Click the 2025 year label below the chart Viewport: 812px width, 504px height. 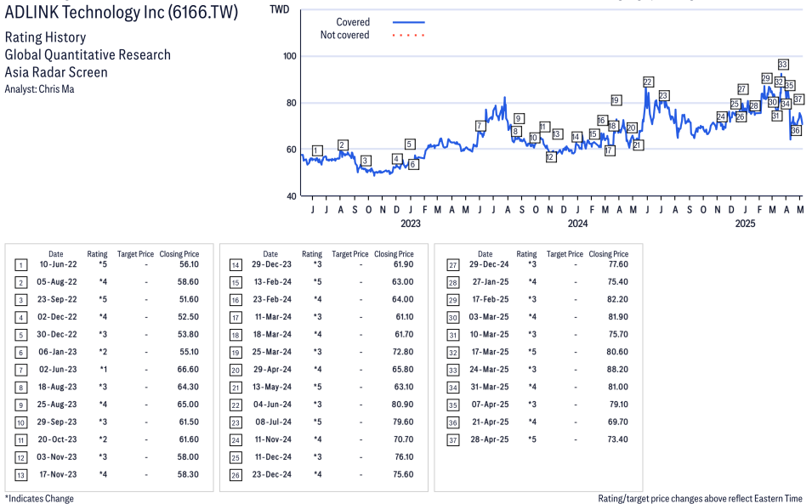pyautogui.click(x=745, y=224)
